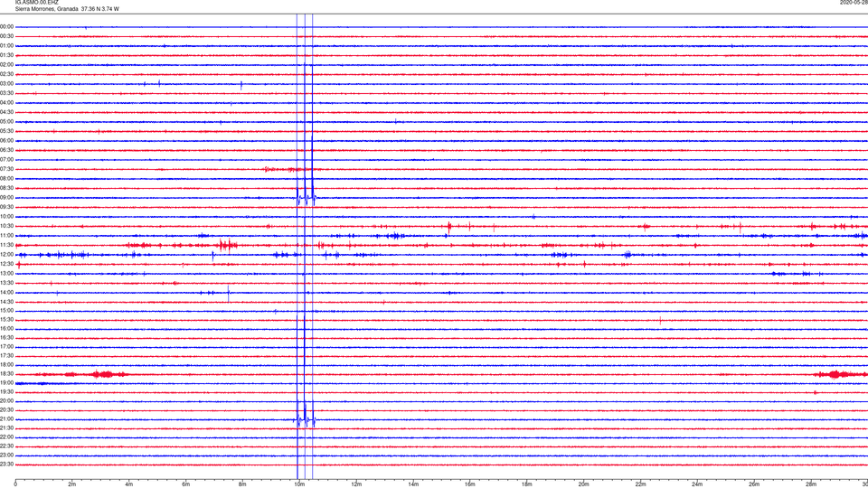Select the 23:30 row time label
The image size is (868, 488).
pos(6,465)
